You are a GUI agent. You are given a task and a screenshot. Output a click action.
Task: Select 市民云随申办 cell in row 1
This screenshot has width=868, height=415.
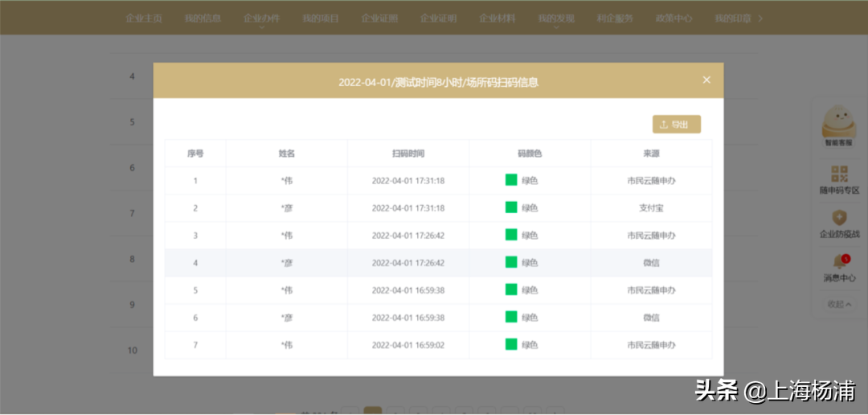click(652, 181)
